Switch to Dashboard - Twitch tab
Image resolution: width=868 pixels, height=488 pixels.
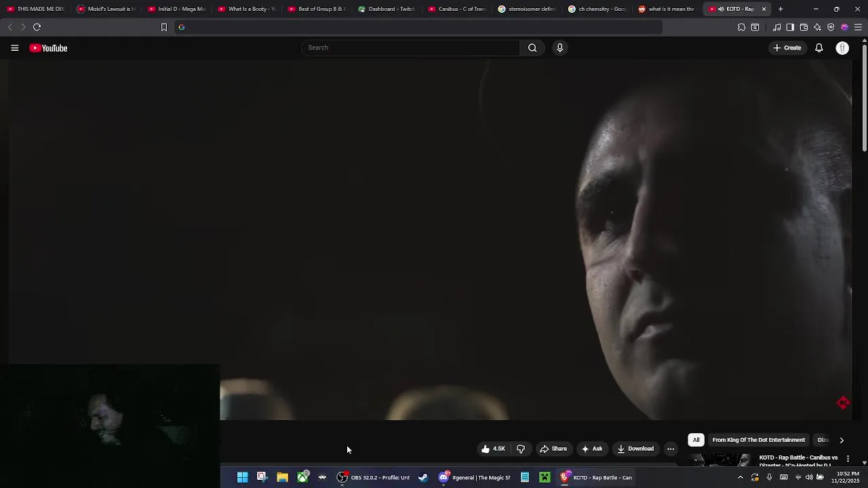pos(387,9)
